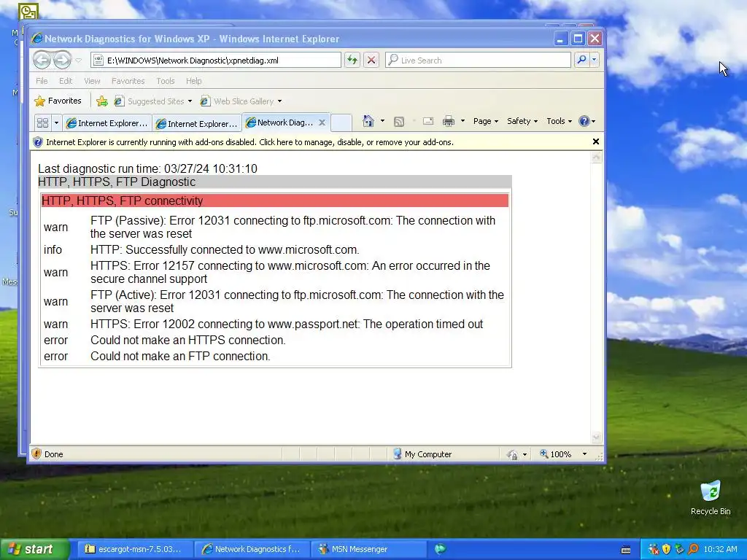Click the text 'Could not make an FTP connection.'
747x560 pixels.
point(180,356)
